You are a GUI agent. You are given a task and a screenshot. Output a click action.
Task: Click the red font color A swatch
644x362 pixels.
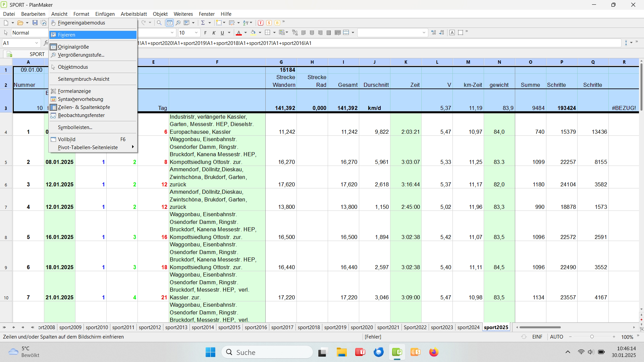(x=239, y=33)
